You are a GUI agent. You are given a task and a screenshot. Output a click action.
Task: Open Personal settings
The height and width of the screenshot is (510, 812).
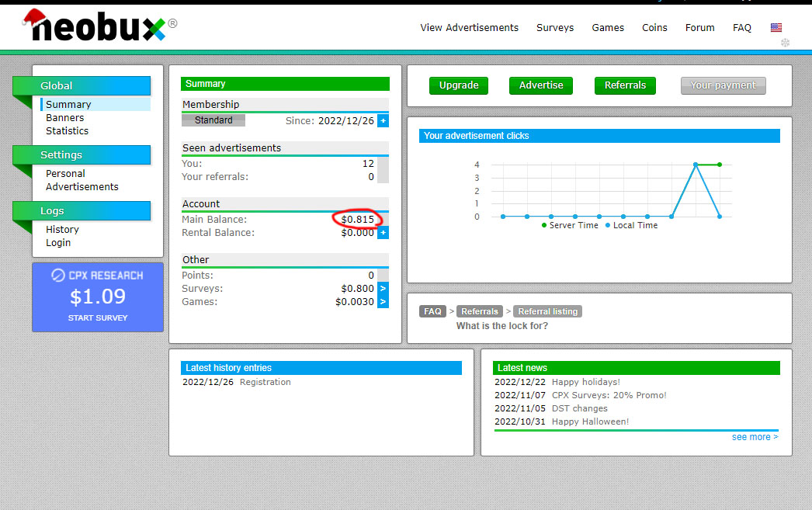65,173
